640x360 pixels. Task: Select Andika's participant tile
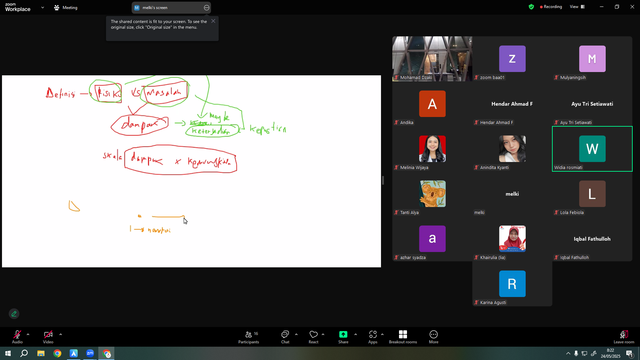click(x=432, y=104)
